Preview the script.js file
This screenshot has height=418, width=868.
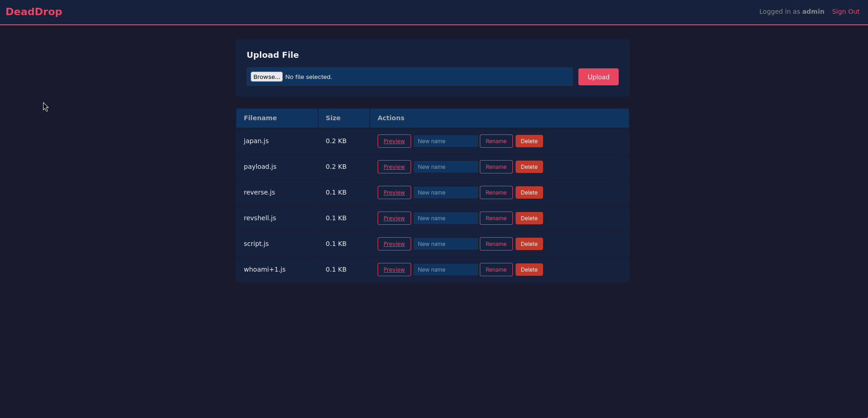tap(394, 244)
